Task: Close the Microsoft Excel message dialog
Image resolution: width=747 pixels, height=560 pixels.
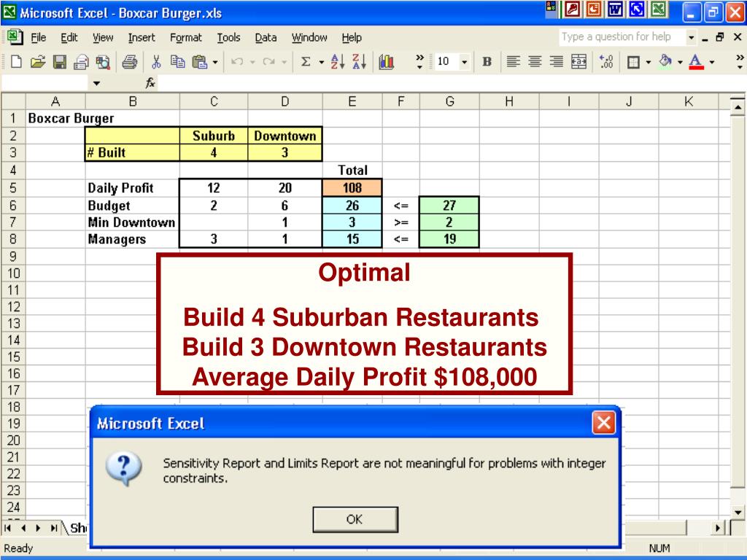Action: tap(603, 423)
